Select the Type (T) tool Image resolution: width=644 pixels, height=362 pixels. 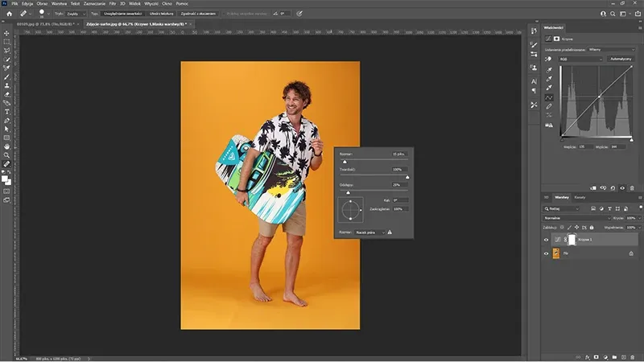tap(6, 112)
